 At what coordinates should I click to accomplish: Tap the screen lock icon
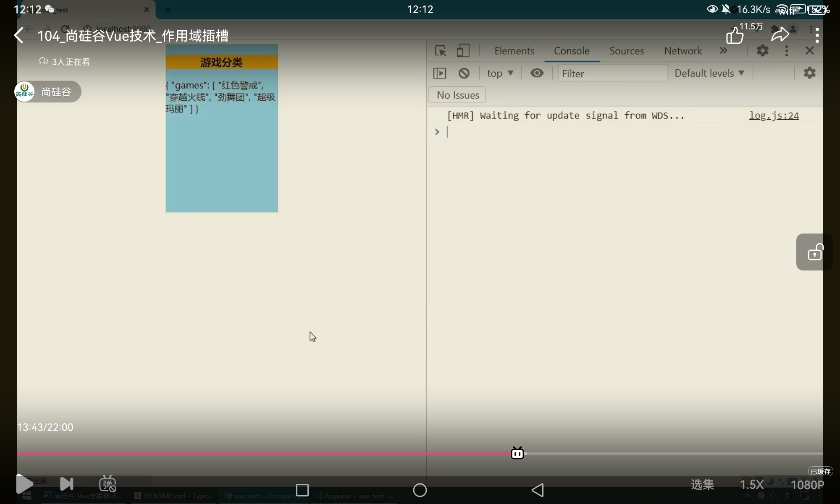tap(815, 252)
